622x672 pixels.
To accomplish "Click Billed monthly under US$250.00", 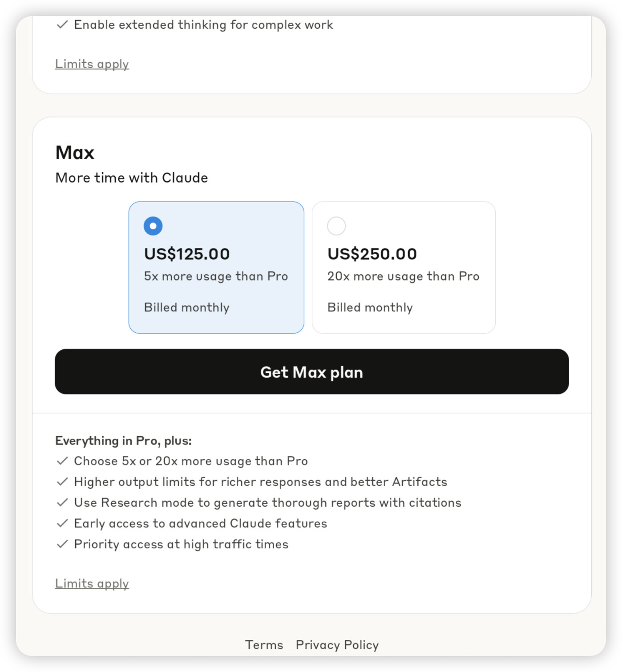I will 370,308.
